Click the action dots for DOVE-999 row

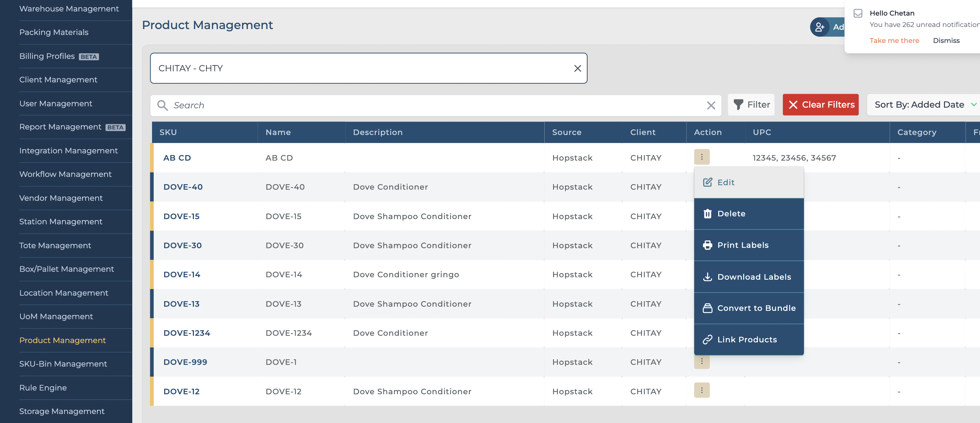coord(702,362)
